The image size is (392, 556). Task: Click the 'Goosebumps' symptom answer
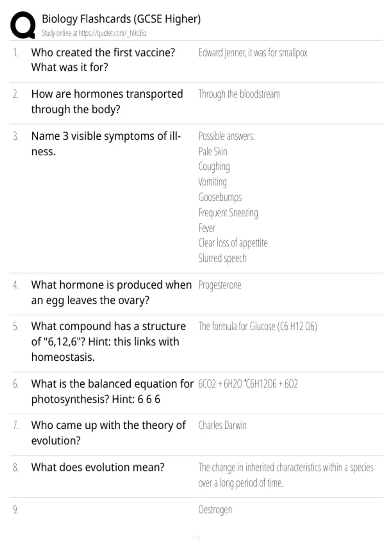220,197
